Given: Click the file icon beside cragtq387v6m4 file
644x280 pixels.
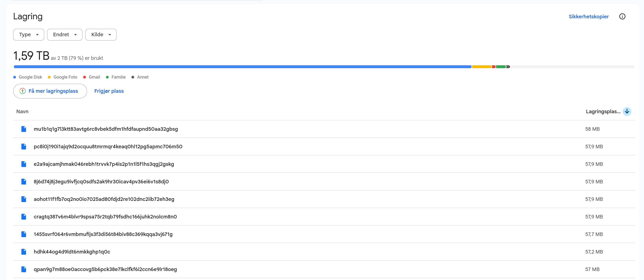Looking at the screenshot, I should pyautogui.click(x=24, y=216).
